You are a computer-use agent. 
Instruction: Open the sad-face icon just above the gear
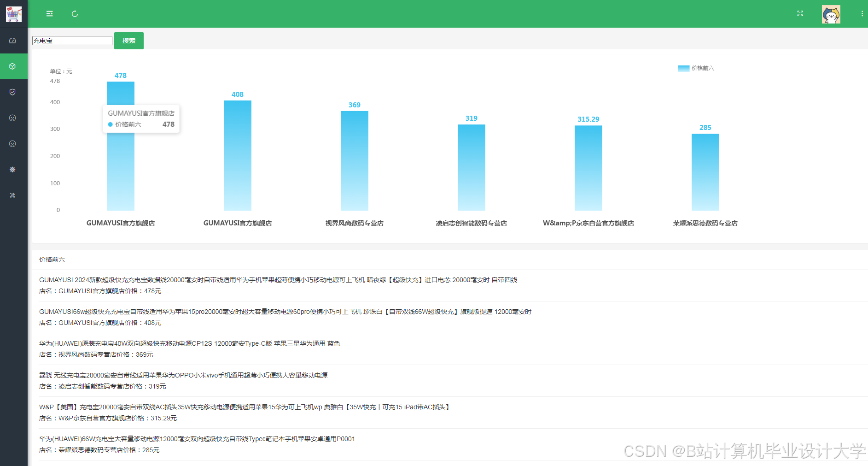(x=12, y=144)
